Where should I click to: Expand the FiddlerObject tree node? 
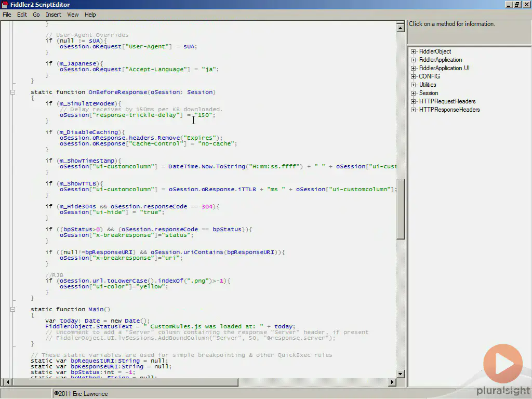[x=413, y=51]
